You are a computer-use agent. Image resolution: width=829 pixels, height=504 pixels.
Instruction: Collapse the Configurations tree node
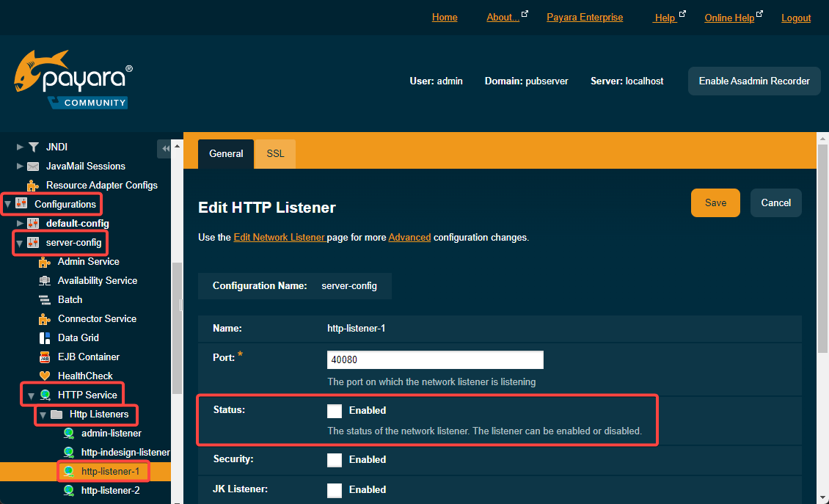pyautogui.click(x=8, y=205)
